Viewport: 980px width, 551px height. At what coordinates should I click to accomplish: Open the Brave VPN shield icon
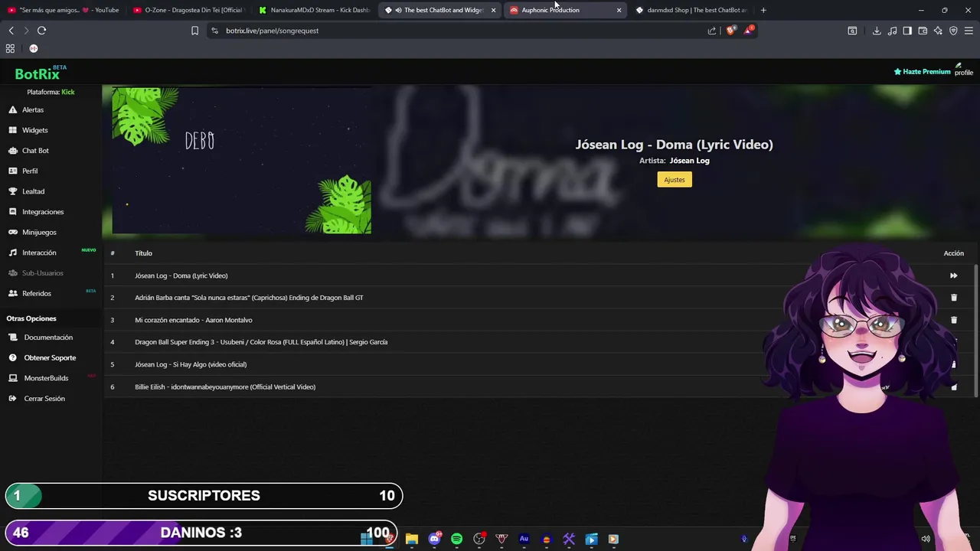pyautogui.click(x=953, y=31)
